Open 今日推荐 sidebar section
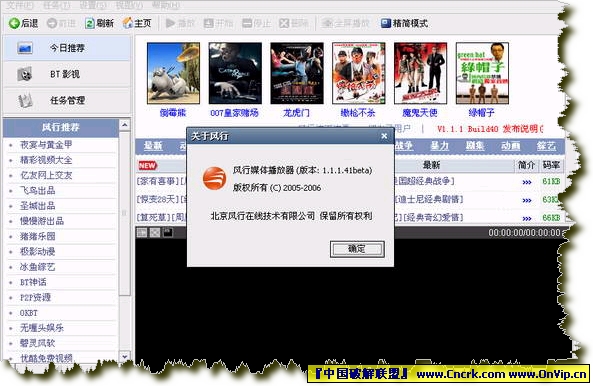 [67, 48]
